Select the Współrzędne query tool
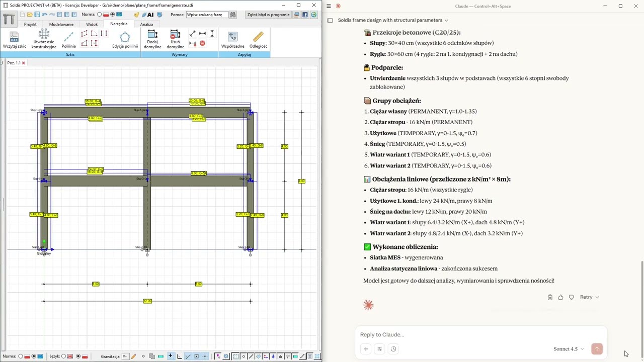Viewport: 644px width, 362px height. coord(232,40)
